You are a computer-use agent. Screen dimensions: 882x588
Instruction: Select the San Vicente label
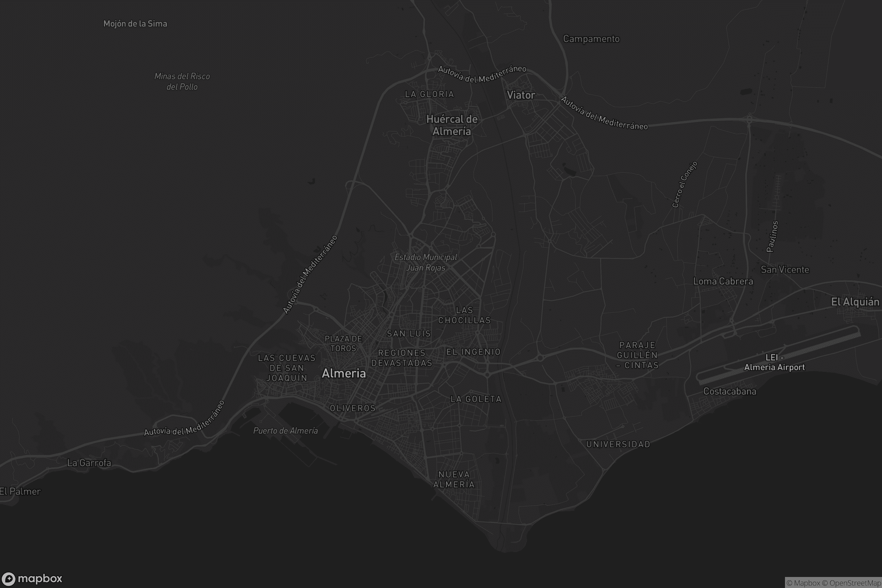[785, 270]
